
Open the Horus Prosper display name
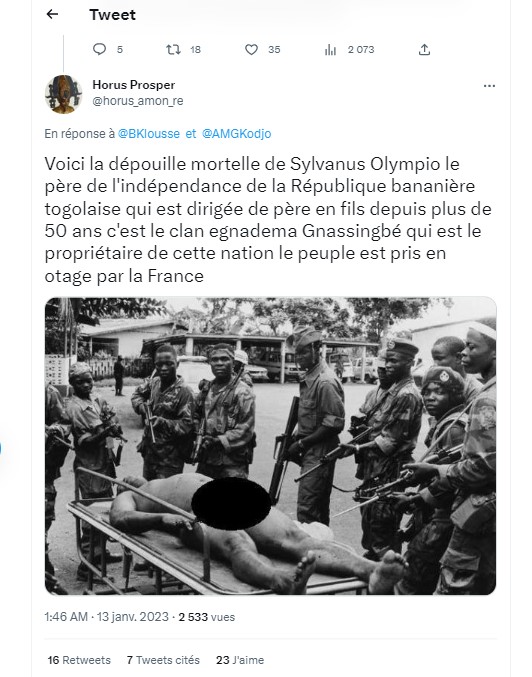(133, 85)
